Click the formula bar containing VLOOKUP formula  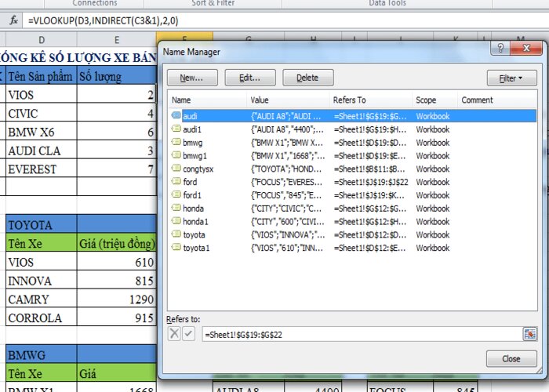(x=285, y=21)
